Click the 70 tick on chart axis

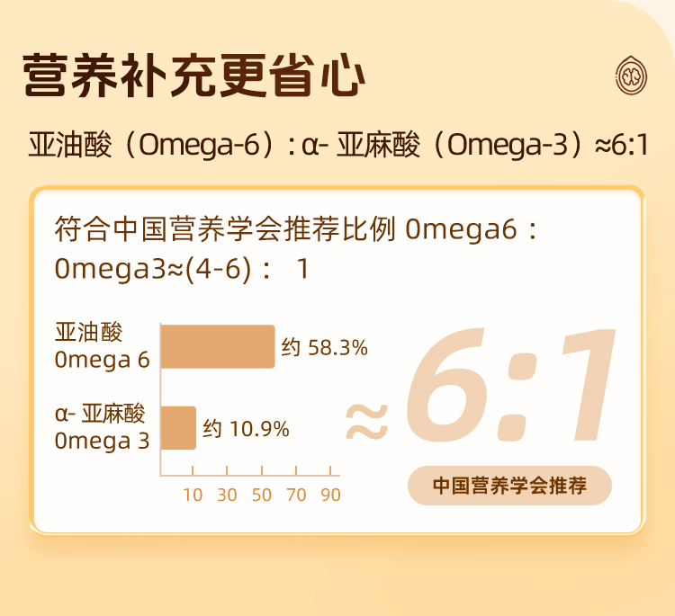tap(296, 495)
